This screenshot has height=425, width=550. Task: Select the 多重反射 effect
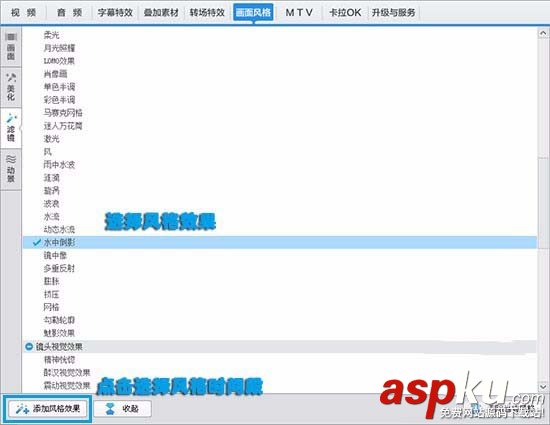pos(59,268)
